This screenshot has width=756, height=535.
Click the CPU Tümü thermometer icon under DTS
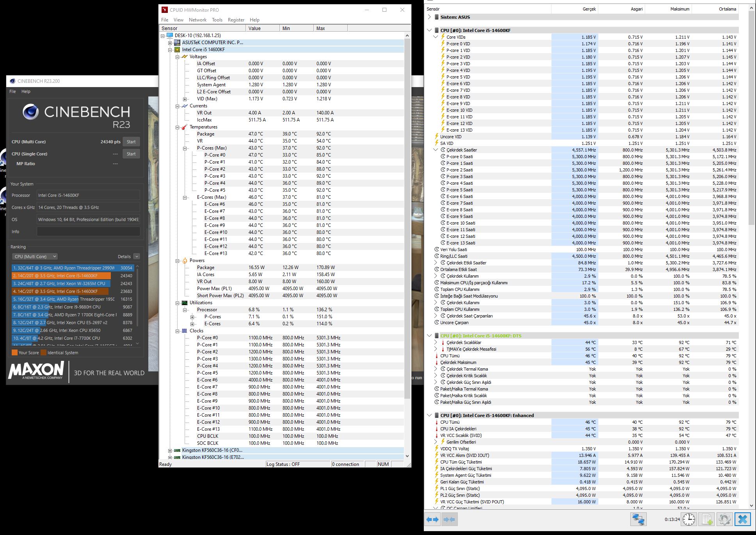tap(437, 356)
